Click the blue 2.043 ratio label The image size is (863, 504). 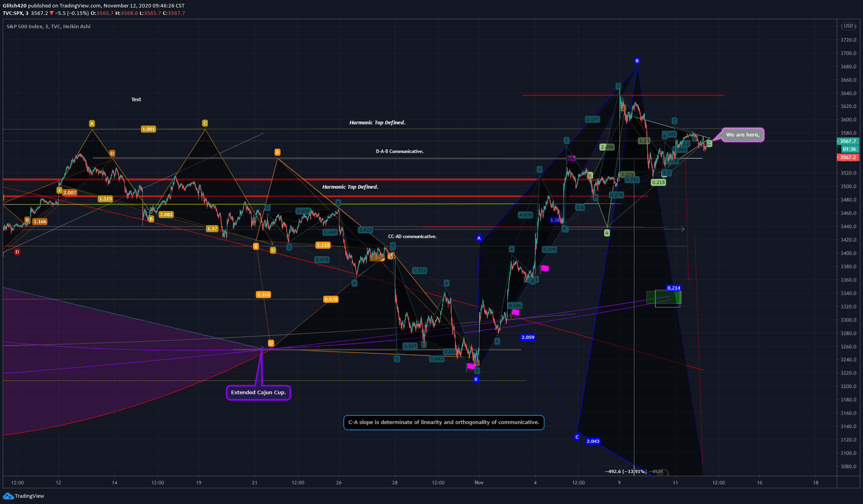tap(593, 441)
